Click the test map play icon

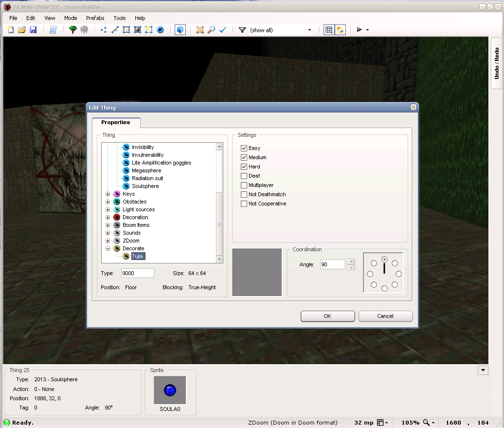360,30
